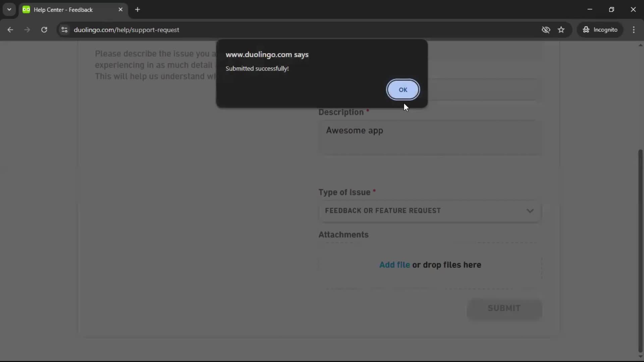644x362 pixels.
Task: Click the blocked third-party cookies eye icon
Action: click(x=546, y=29)
